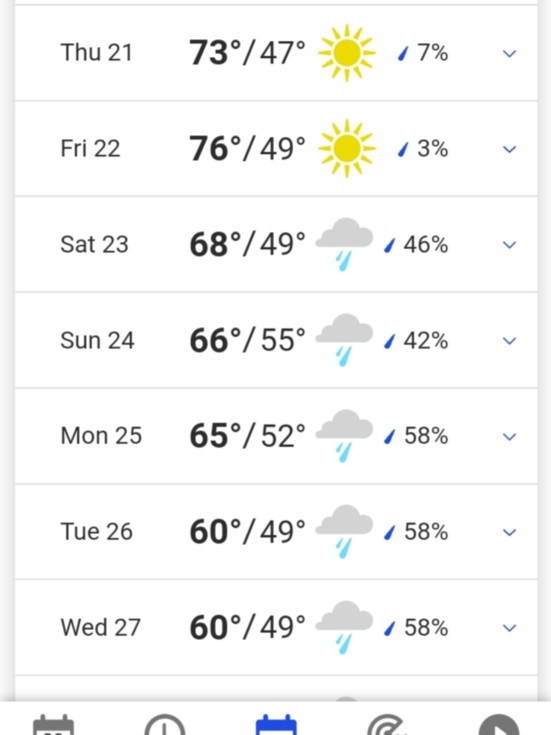The image size is (551, 735).
Task: Select the rain cloud icon on Mon 25
Action: (344, 436)
